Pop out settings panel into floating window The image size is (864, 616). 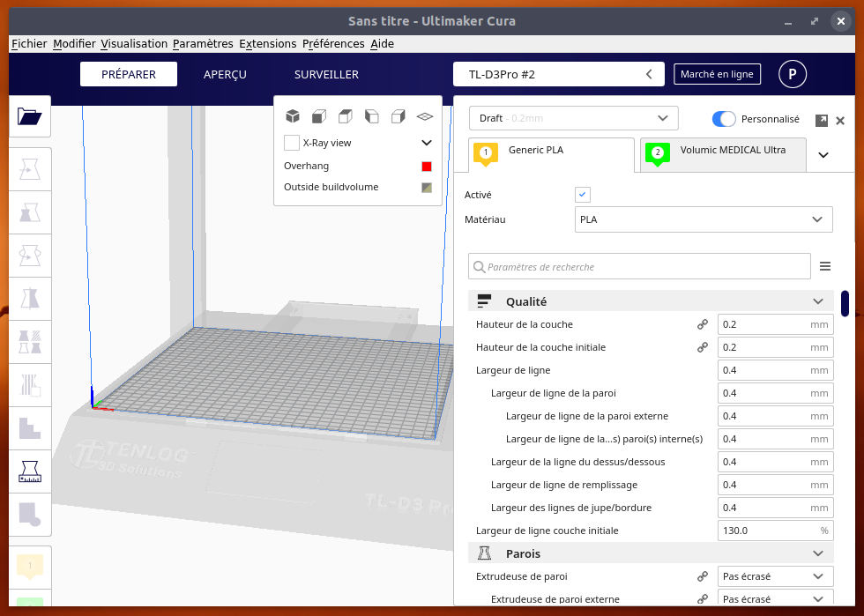pos(821,120)
